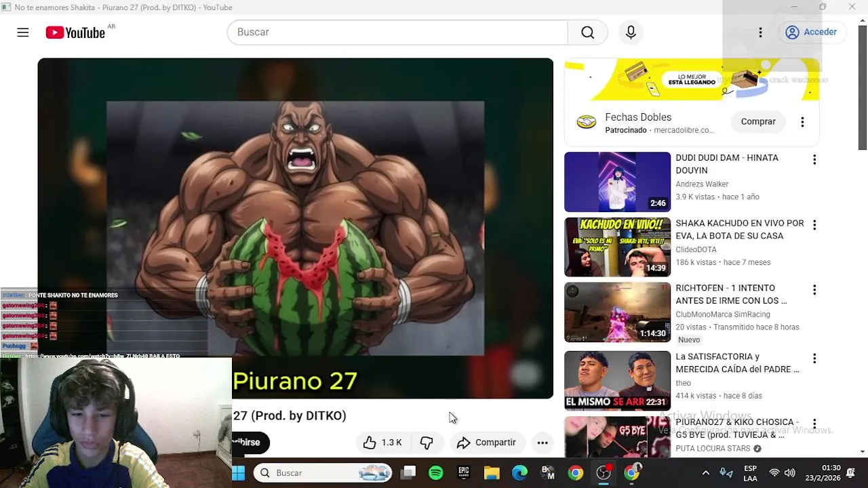
Task: Dislike the video with thumbs-down
Action: pos(427,443)
